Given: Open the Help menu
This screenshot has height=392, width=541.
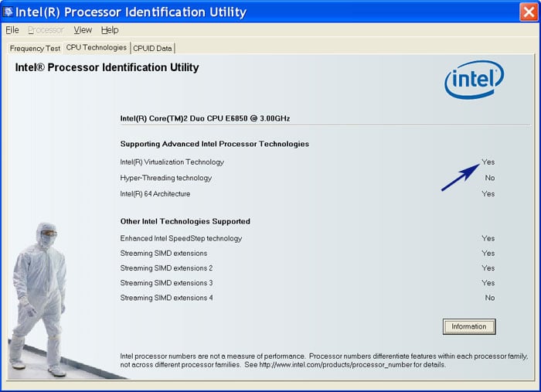Looking at the screenshot, I should click(110, 30).
